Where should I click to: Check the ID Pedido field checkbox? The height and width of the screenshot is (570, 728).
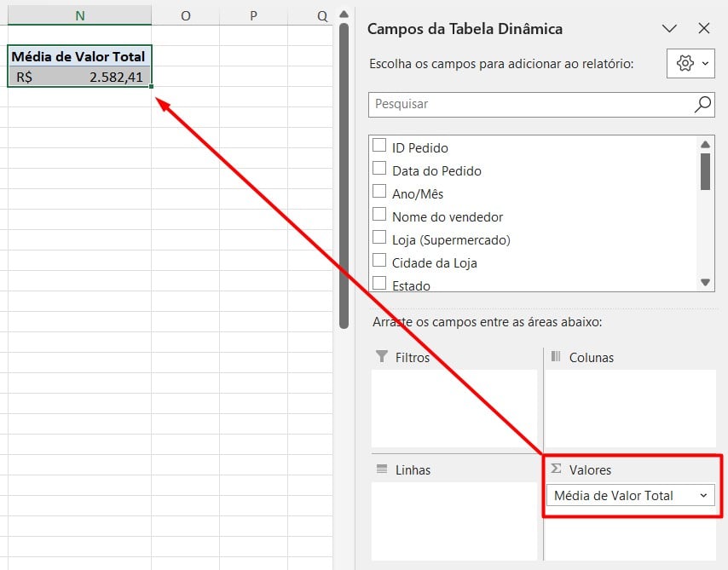tap(379, 147)
